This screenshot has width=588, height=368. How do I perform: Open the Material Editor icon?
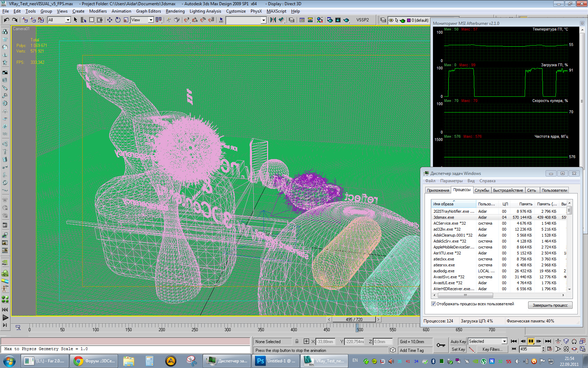320,20
